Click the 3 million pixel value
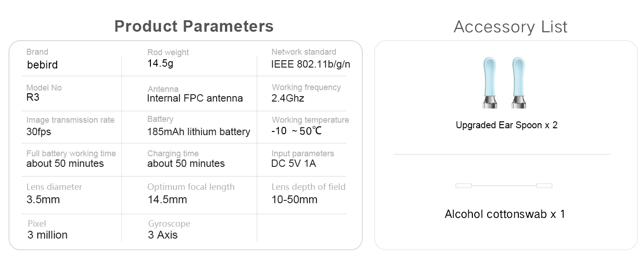The width and height of the screenshot is (644, 268). (x=47, y=235)
